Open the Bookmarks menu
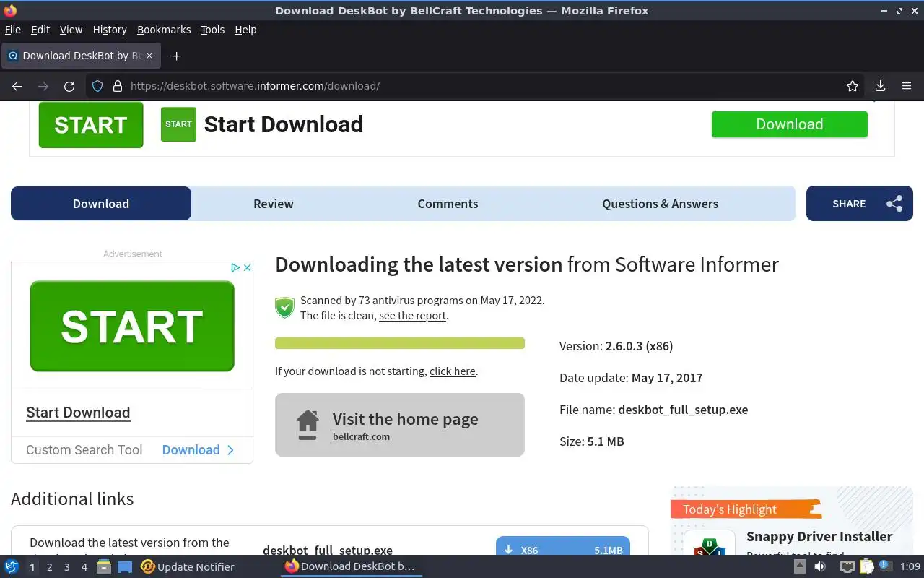 164,30
